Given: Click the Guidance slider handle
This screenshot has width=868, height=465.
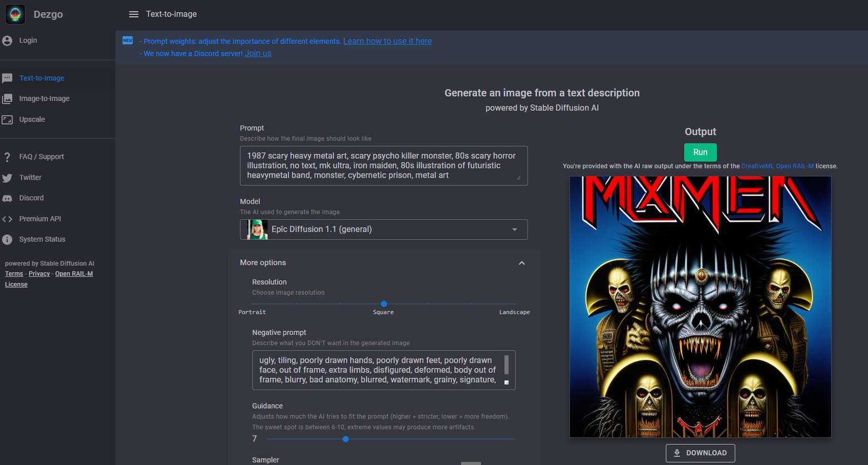Looking at the screenshot, I should [346, 439].
